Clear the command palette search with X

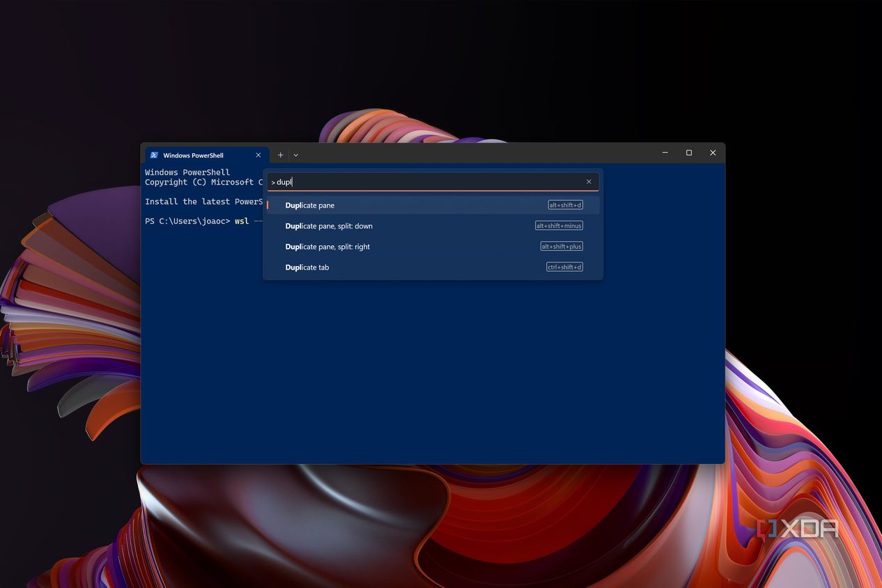click(x=589, y=182)
